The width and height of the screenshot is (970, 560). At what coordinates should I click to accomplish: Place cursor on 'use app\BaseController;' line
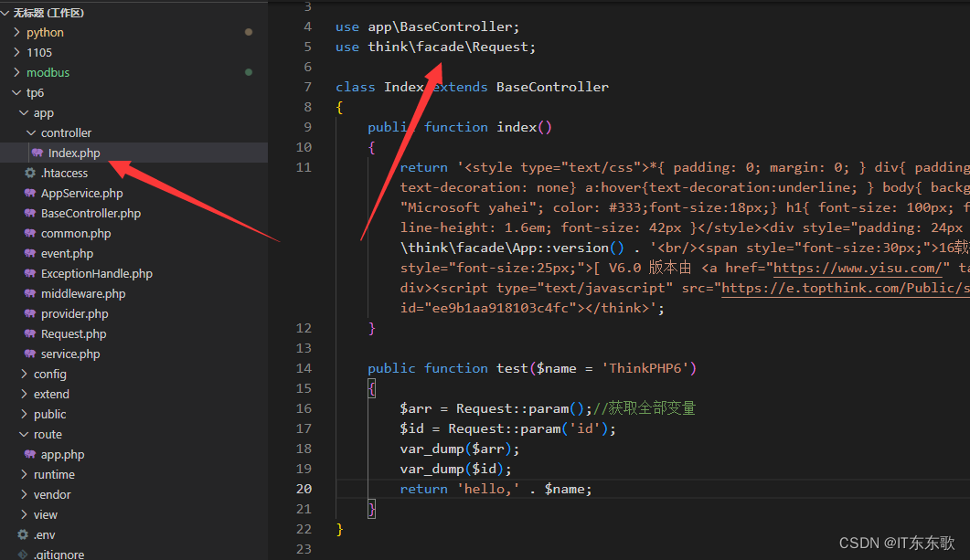click(428, 27)
